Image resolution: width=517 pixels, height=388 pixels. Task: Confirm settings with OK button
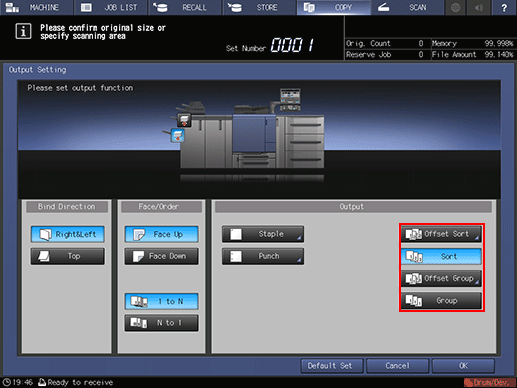click(x=463, y=366)
